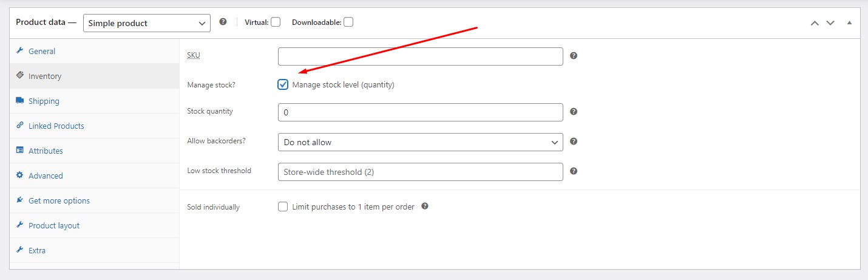This screenshot has width=868, height=280.
Task: Click help icon beside Low stock threshold
Action: [x=574, y=171]
